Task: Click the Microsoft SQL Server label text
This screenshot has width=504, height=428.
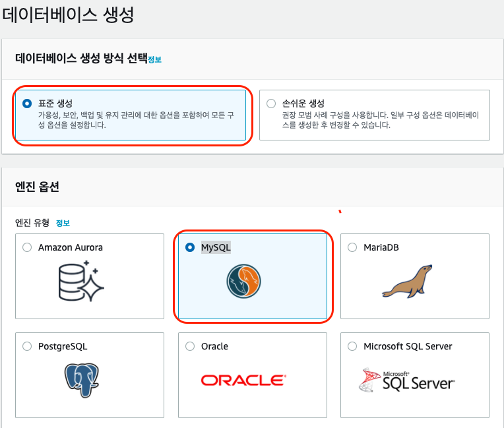Action: (408, 346)
